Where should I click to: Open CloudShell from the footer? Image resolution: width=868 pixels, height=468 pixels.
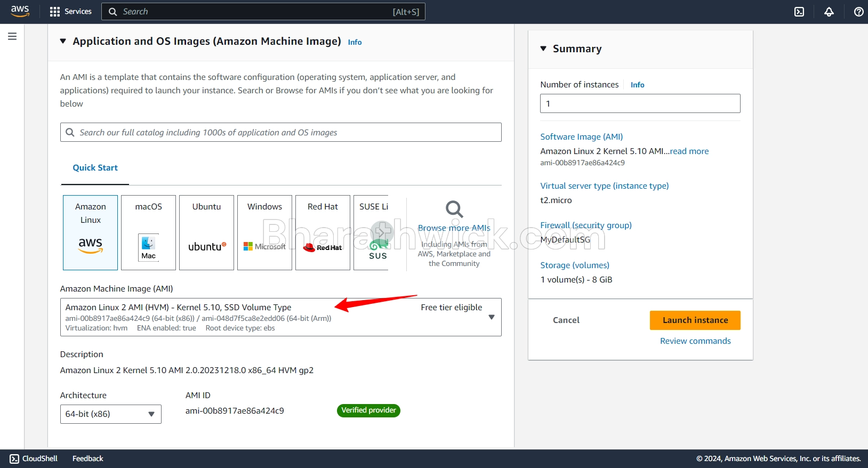pos(34,458)
